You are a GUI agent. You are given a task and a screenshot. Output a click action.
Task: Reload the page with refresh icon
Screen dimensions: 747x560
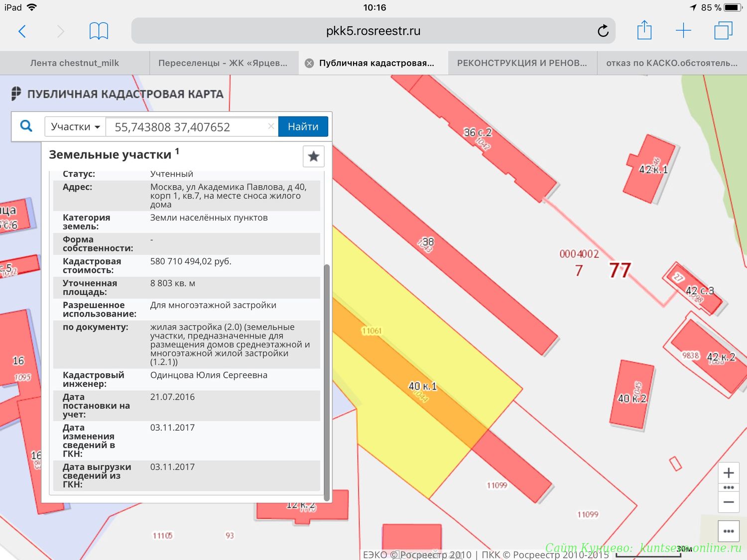(x=603, y=31)
